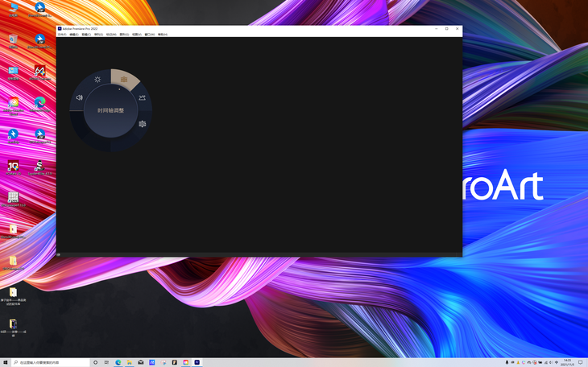Select the Recycle Bin desktop icon
Screen dimensions: 588x367
13,39
